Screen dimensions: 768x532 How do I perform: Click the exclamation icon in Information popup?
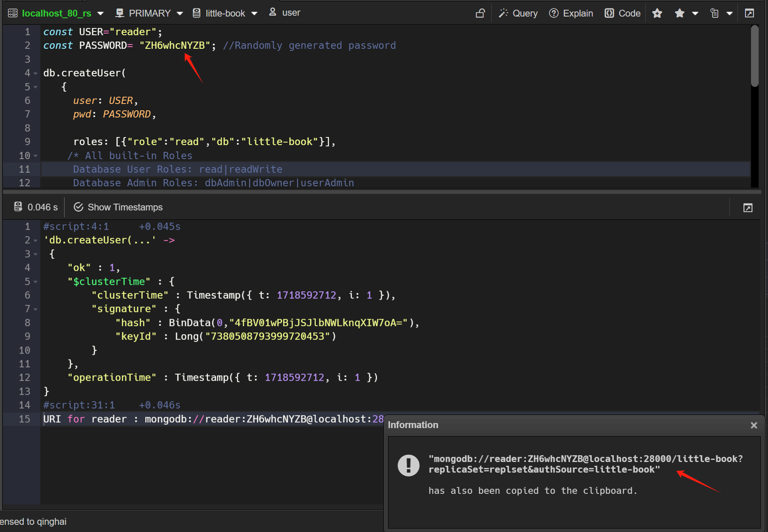coord(408,465)
